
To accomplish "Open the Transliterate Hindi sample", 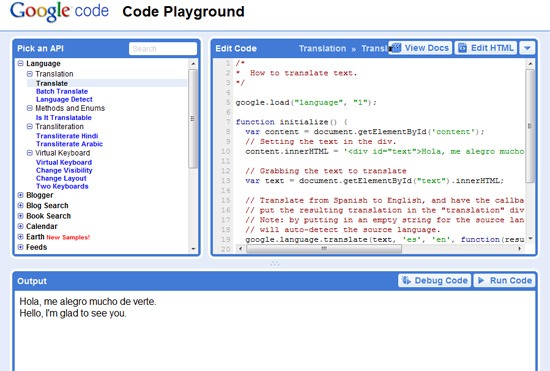I will [67, 136].
